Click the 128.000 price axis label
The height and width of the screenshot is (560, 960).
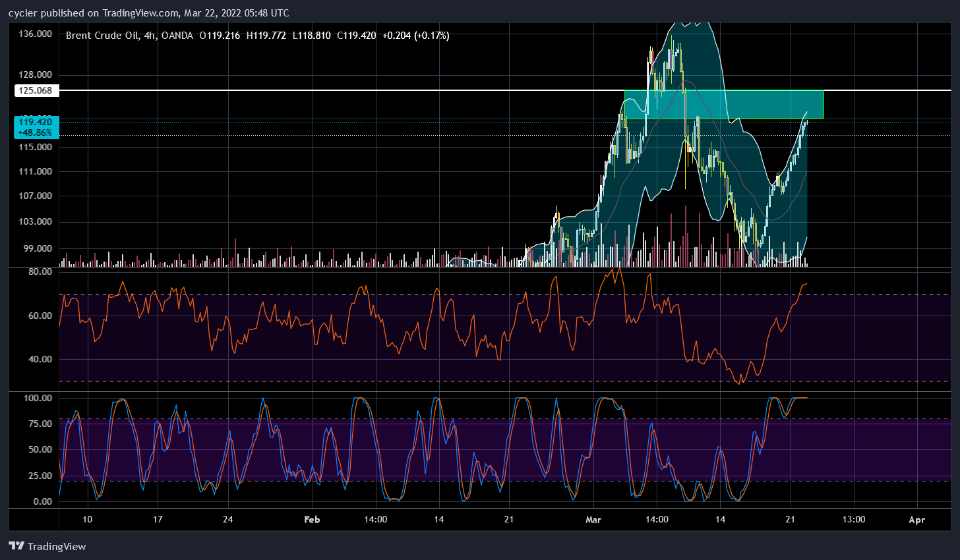click(35, 74)
